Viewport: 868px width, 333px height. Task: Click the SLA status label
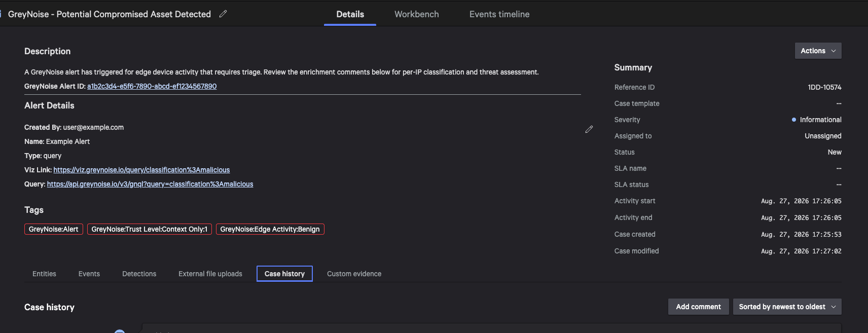click(x=631, y=184)
